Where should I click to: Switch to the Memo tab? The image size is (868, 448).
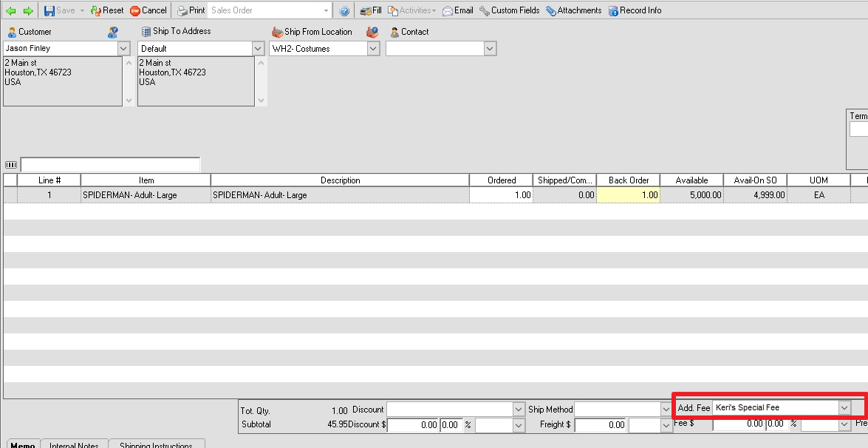pos(22,444)
